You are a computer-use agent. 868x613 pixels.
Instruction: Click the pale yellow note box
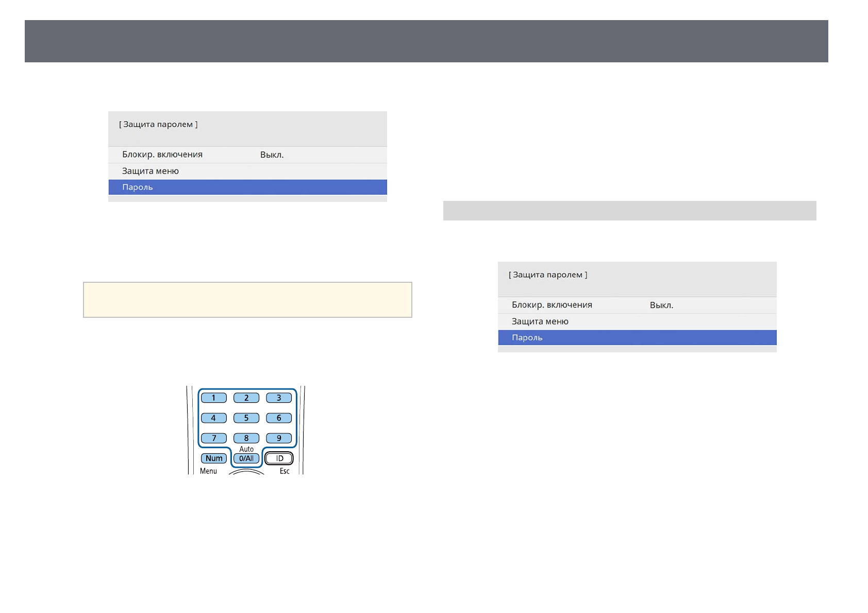point(247,299)
